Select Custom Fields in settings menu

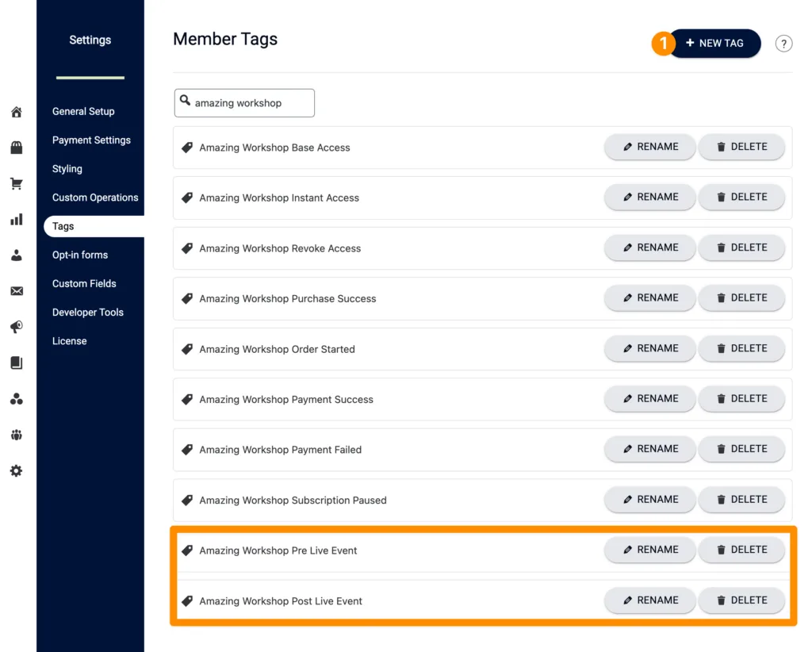84,284
